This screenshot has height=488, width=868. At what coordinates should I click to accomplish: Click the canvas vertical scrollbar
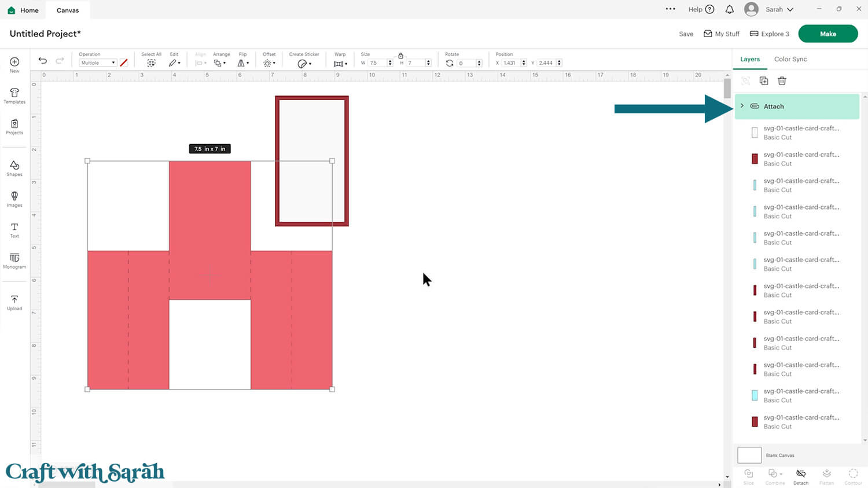tap(727, 89)
